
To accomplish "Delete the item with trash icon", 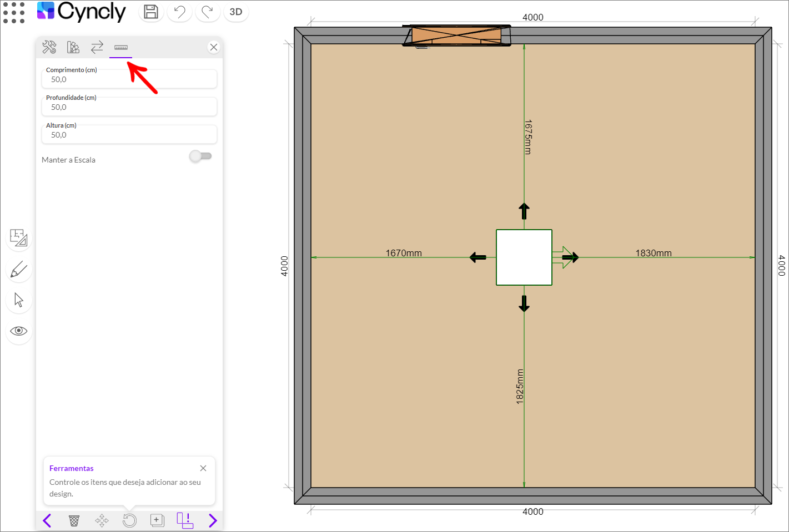I will (x=74, y=520).
